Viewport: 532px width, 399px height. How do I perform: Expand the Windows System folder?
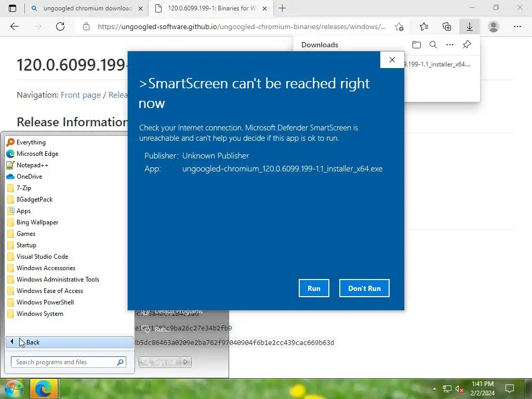click(x=69, y=313)
